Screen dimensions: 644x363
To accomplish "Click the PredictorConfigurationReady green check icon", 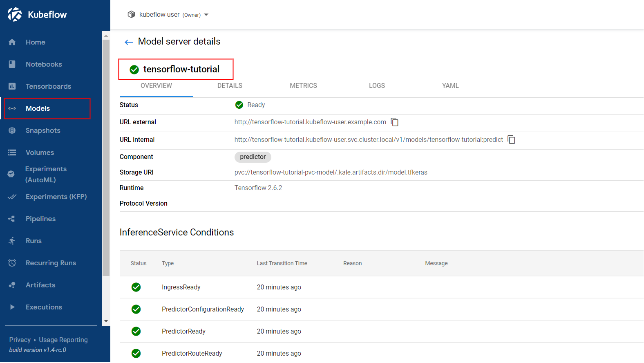I will click(136, 309).
